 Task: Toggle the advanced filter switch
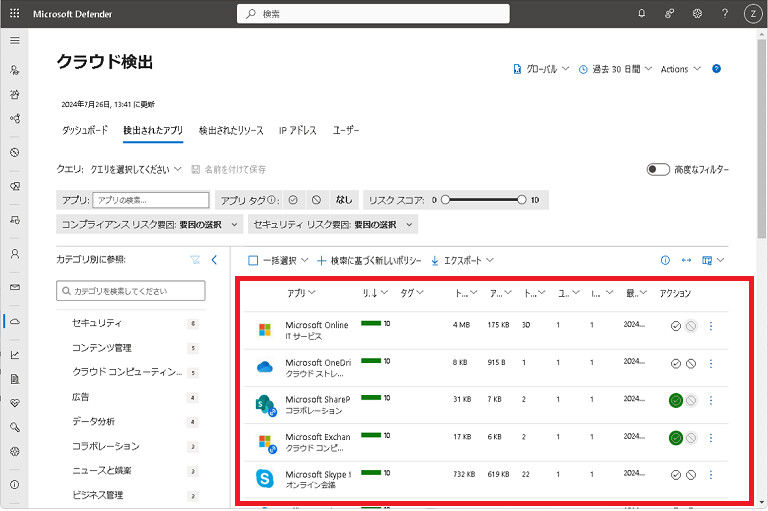coord(658,170)
